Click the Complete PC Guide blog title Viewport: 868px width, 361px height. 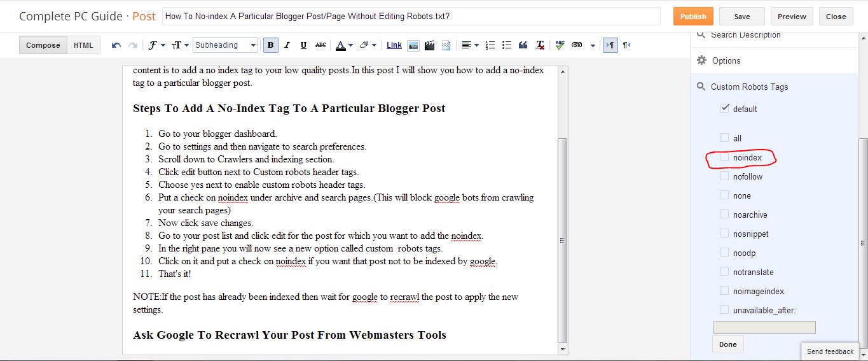[72, 17]
